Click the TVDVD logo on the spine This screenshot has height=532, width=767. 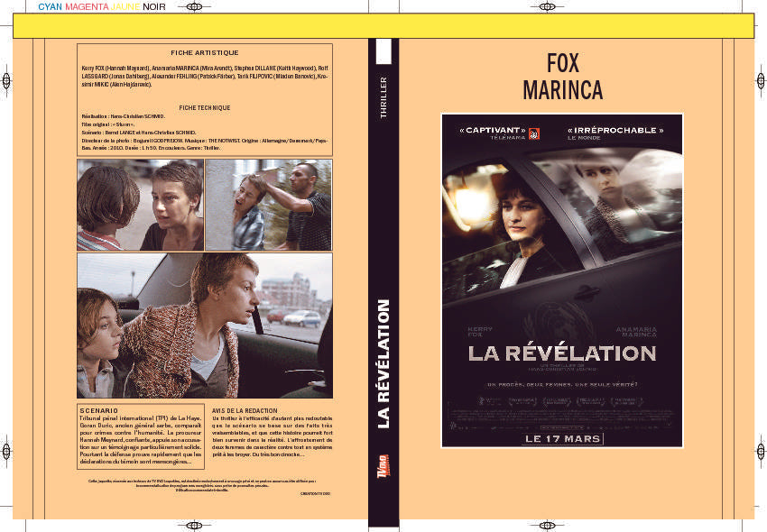pos(383,466)
